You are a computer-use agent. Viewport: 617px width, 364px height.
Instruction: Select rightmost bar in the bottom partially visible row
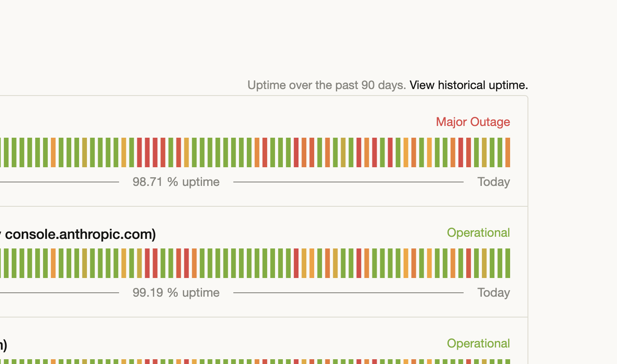(x=508, y=362)
